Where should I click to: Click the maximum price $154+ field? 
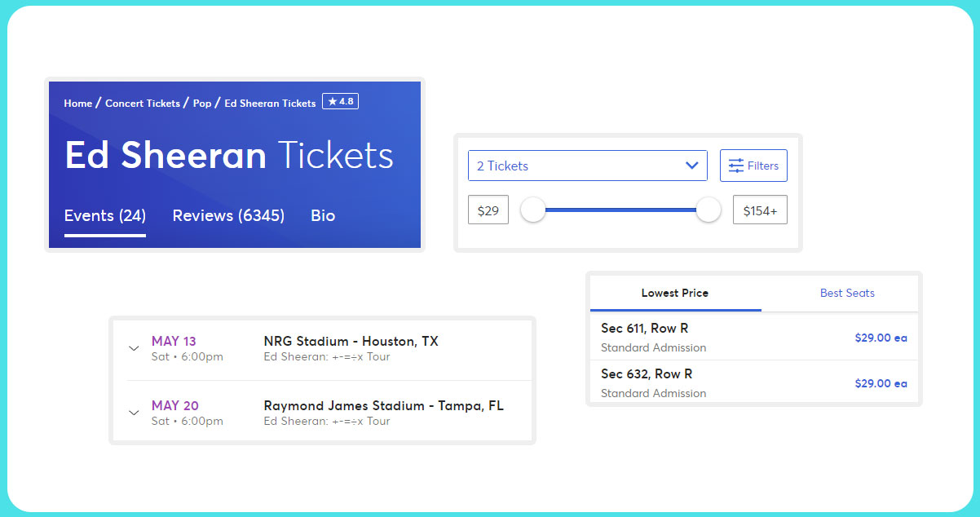coord(760,210)
